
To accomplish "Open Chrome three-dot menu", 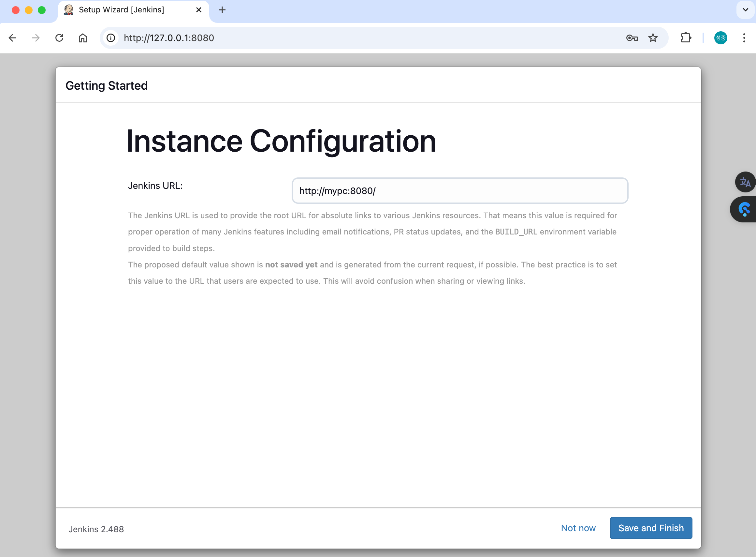I will click(x=744, y=38).
